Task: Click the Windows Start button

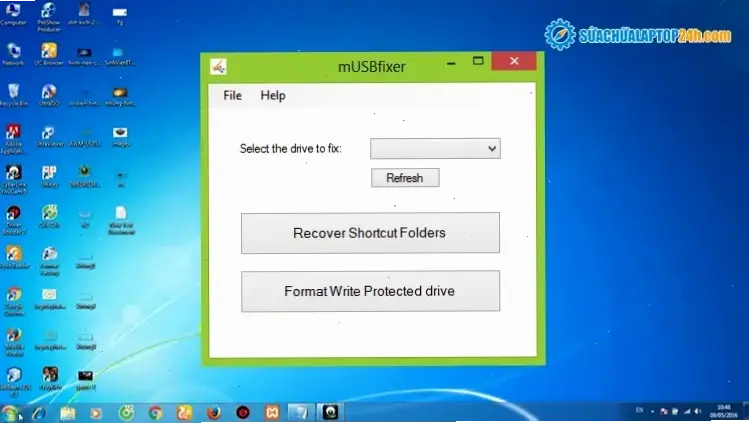Action: point(10,413)
